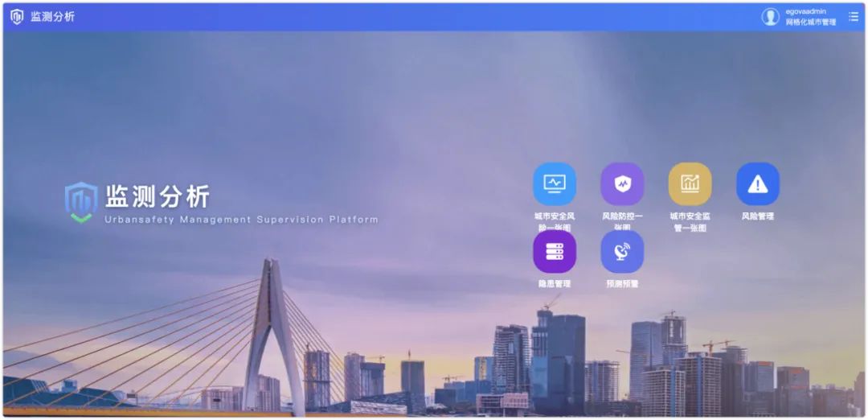The height and width of the screenshot is (420, 868).
Task: Open the 预测预警 satellite dish icon
Action: click(622, 252)
